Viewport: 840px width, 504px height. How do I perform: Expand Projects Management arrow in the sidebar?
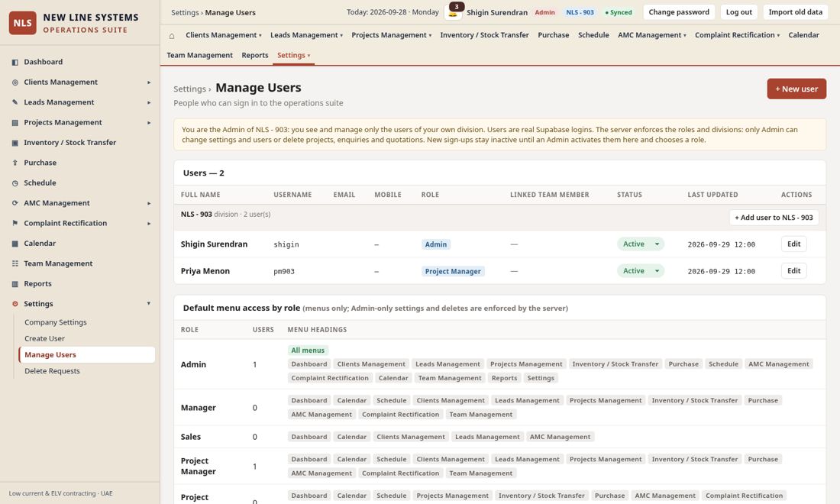[149, 123]
